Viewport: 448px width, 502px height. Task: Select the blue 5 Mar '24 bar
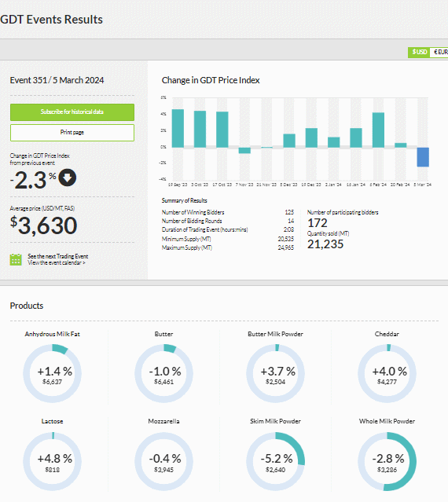click(x=423, y=157)
